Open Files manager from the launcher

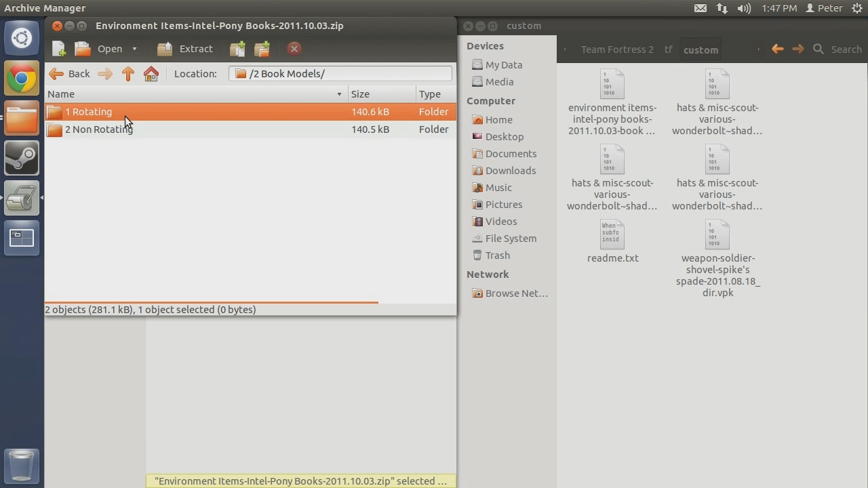pos(22,118)
